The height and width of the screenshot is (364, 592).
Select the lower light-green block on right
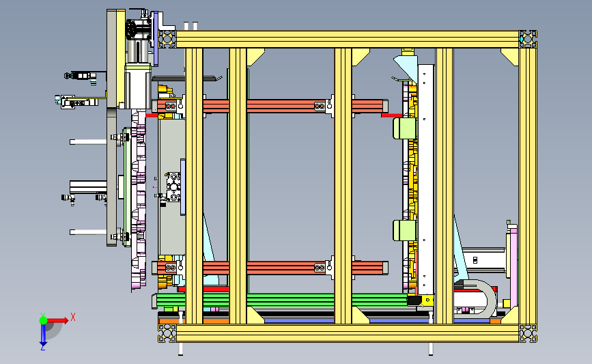click(404, 230)
